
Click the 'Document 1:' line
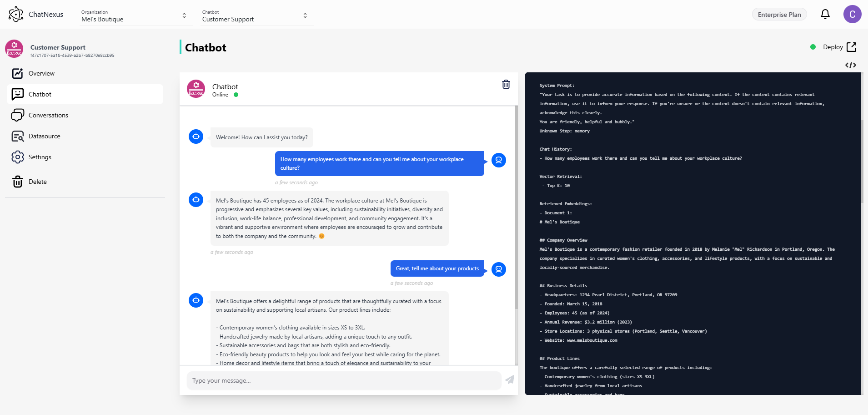coord(556,213)
